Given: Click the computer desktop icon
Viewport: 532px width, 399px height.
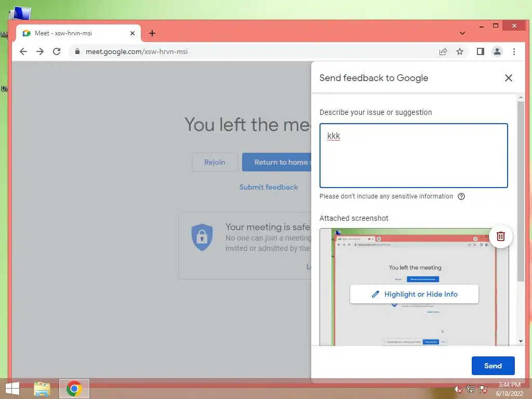Looking at the screenshot, I should tap(20, 14).
